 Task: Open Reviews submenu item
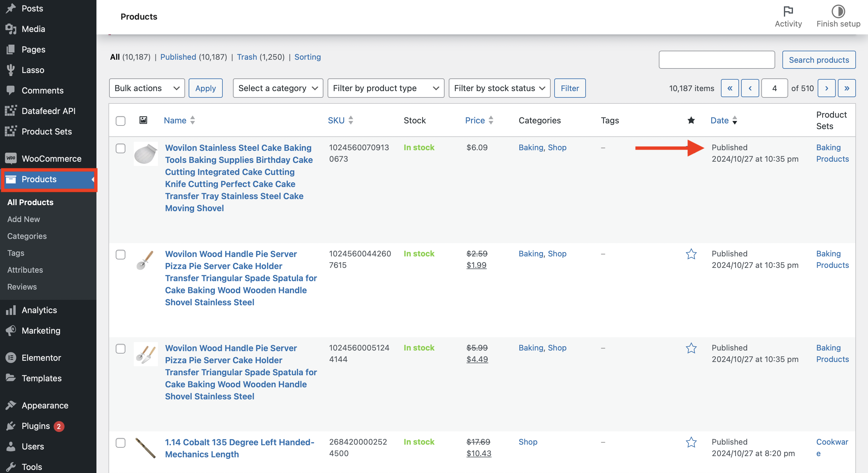click(22, 287)
